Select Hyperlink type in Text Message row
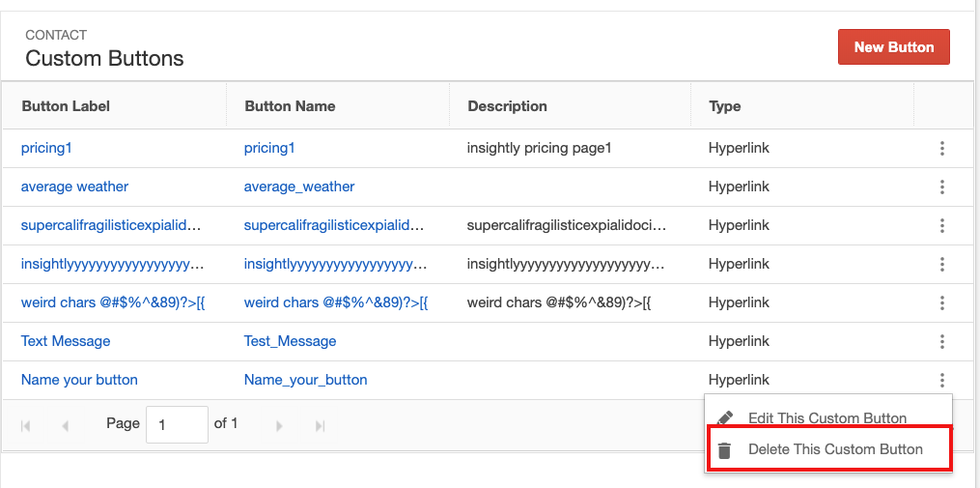980x488 pixels. [739, 341]
